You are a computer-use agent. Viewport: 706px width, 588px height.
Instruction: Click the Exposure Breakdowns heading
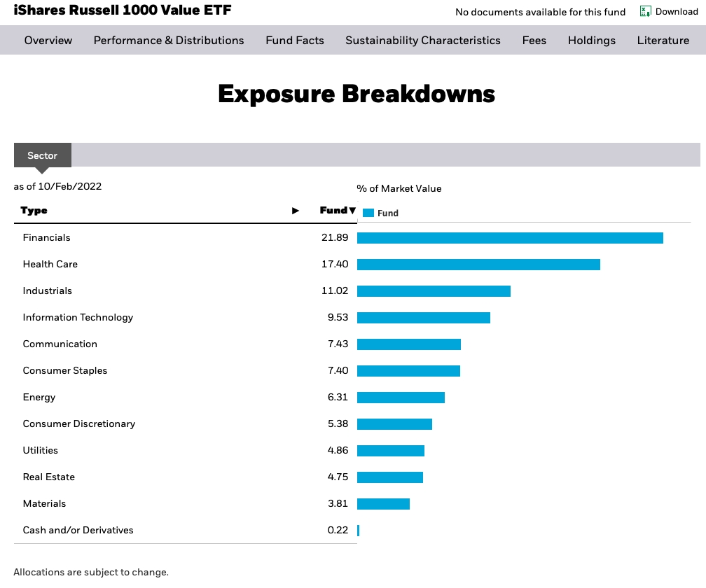(x=356, y=94)
